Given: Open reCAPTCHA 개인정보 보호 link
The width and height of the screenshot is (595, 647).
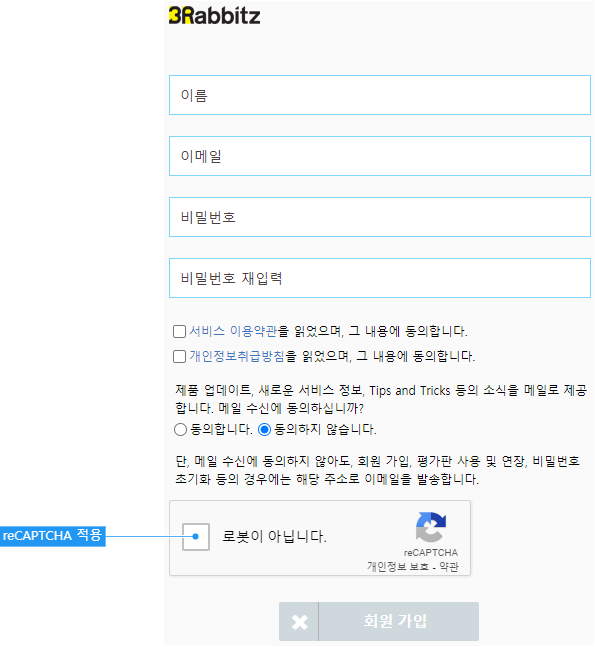Looking at the screenshot, I should coord(398,567).
